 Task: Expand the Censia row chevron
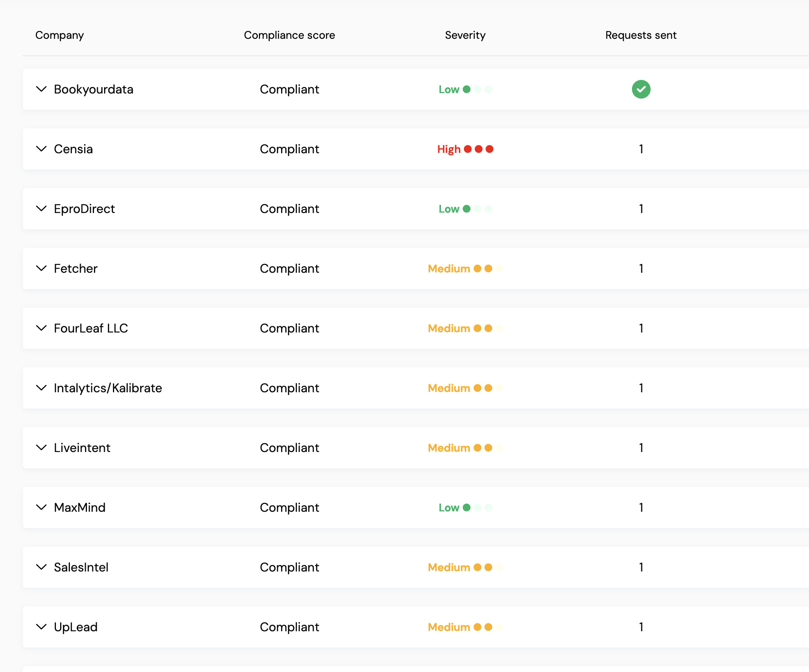[41, 149]
